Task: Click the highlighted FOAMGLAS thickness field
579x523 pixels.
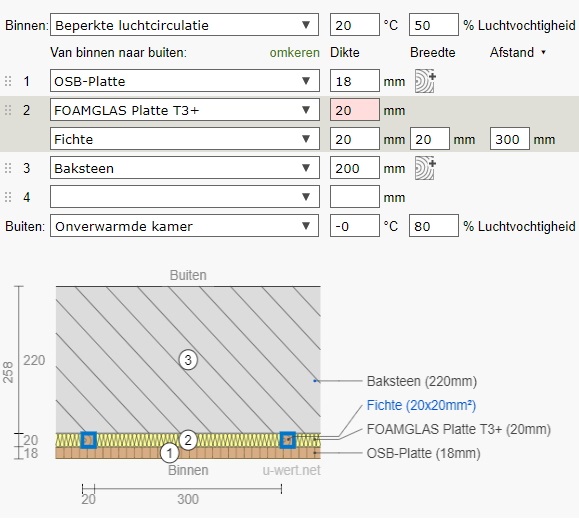Action: [354, 110]
